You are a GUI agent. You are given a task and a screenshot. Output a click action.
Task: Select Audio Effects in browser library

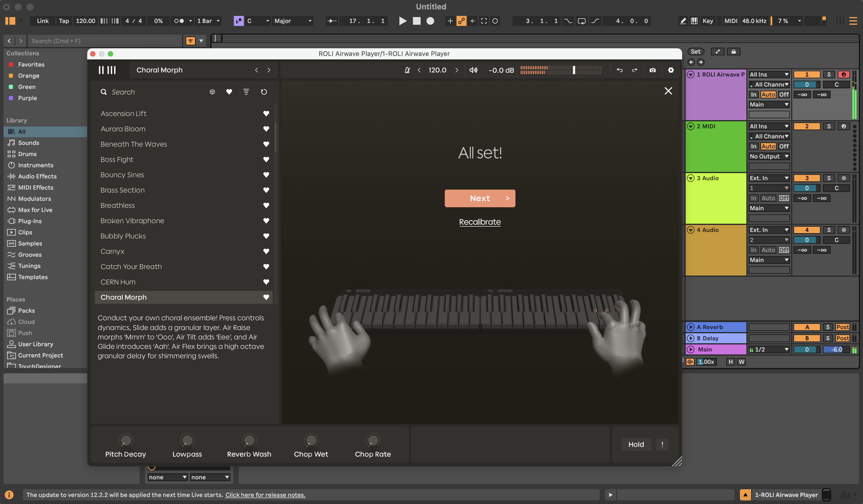pyautogui.click(x=37, y=176)
